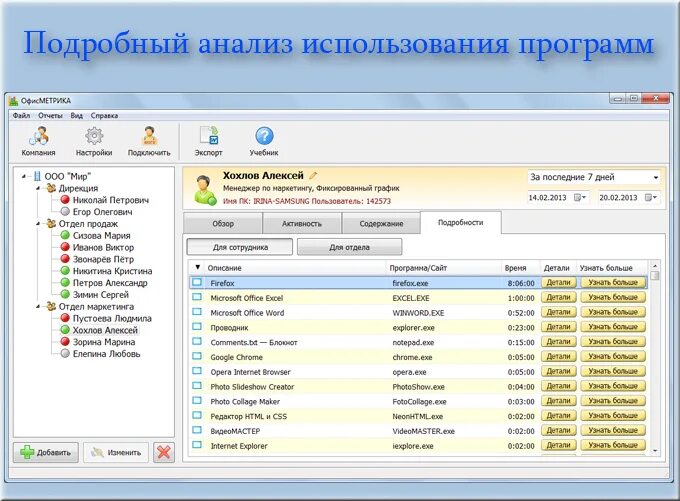The height and width of the screenshot is (501, 680).
Task: Click Детали button in iexplore.exe row
Action: tap(559, 445)
